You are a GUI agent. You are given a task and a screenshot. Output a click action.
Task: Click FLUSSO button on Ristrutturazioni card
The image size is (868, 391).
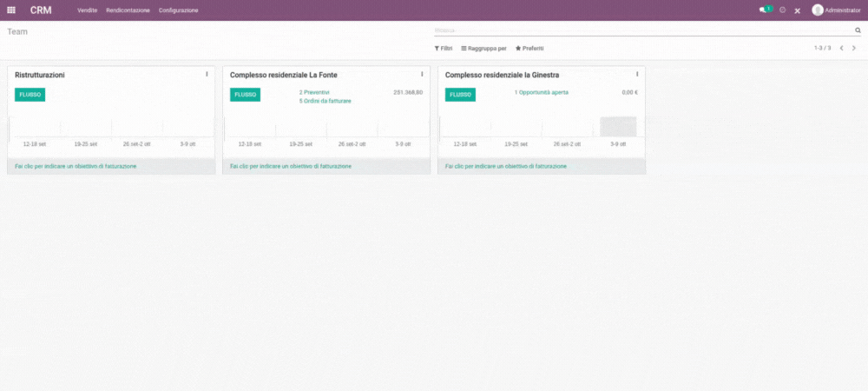point(30,95)
